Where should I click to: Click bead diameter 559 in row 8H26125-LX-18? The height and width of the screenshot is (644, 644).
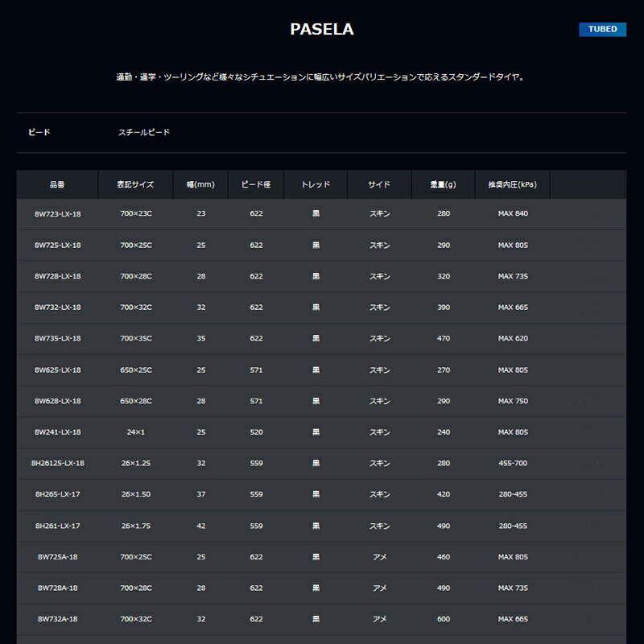[x=256, y=464]
